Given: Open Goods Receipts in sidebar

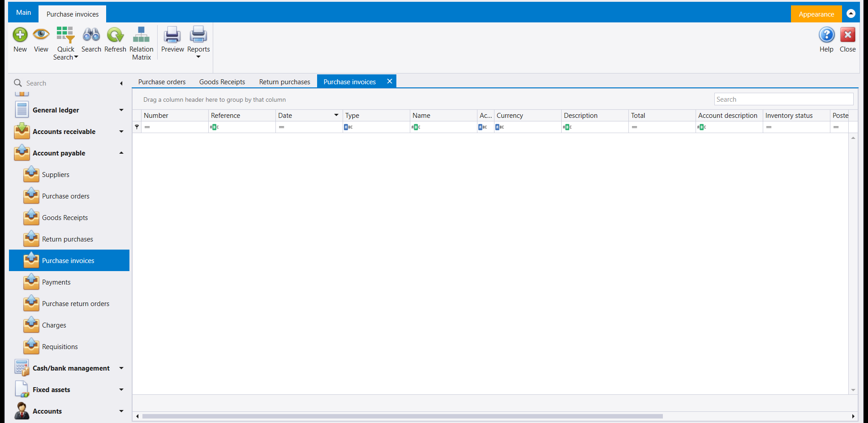Looking at the screenshot, I should click(x=69, y=218).
